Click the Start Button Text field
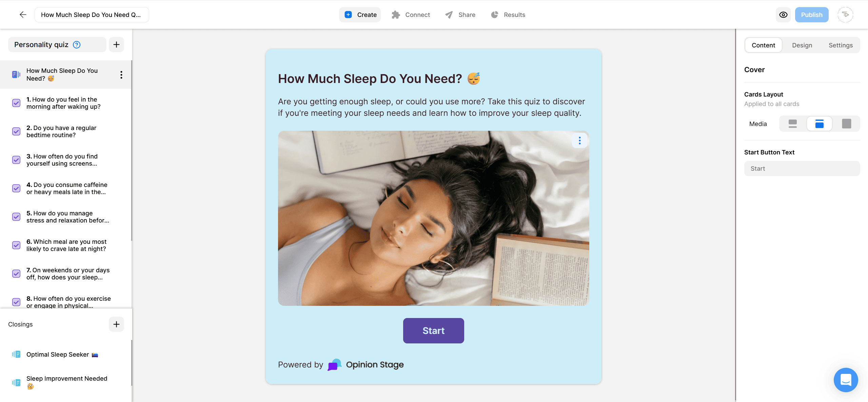Viewport: 868px width, 402px height. pos(802,168)
